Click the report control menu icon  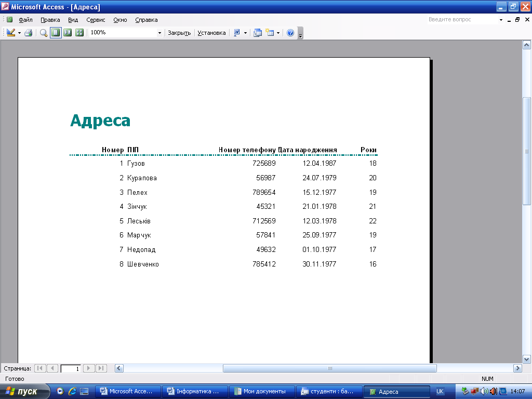coord(9,20)
